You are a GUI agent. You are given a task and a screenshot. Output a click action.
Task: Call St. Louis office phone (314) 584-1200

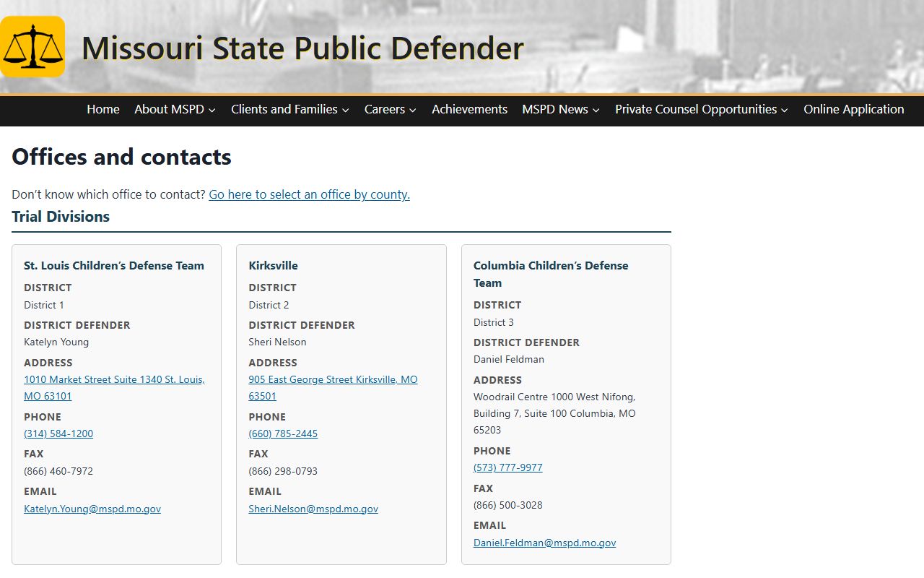[58, 433]
